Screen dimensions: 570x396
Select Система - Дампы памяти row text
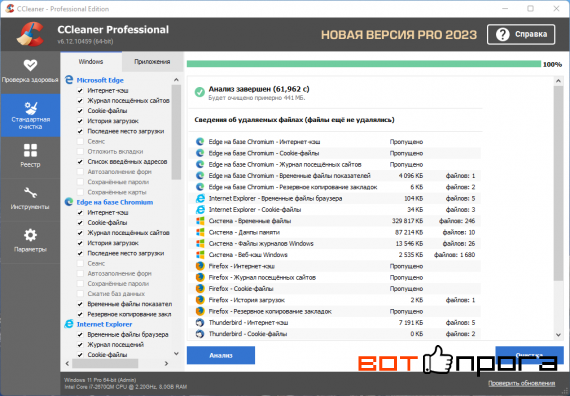pyautogui.click(x=244, y=232)
